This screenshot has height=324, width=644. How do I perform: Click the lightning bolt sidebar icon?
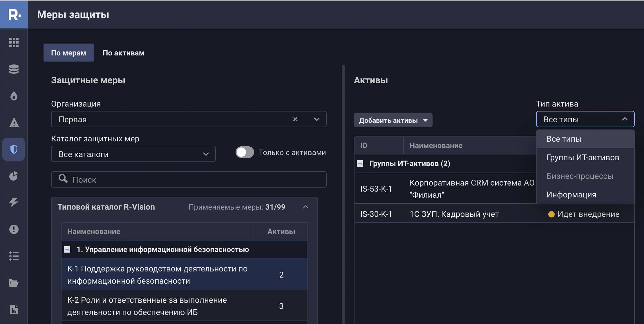[x=14, y=202]
